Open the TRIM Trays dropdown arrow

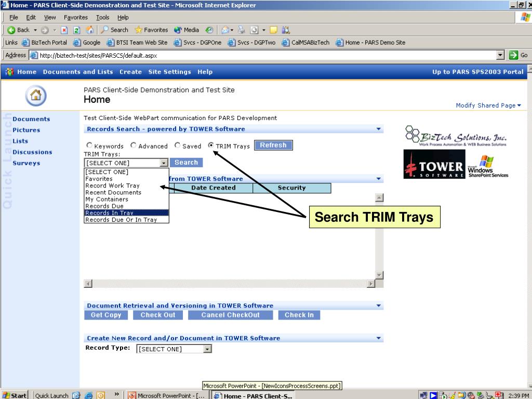164,163
